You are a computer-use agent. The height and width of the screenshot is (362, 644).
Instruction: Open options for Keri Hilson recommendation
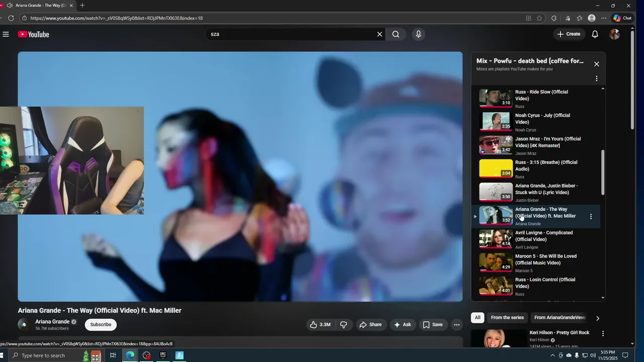603,333
